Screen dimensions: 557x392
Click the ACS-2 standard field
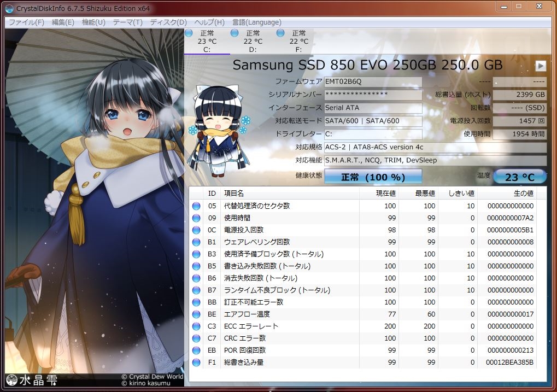click(435, 147)
